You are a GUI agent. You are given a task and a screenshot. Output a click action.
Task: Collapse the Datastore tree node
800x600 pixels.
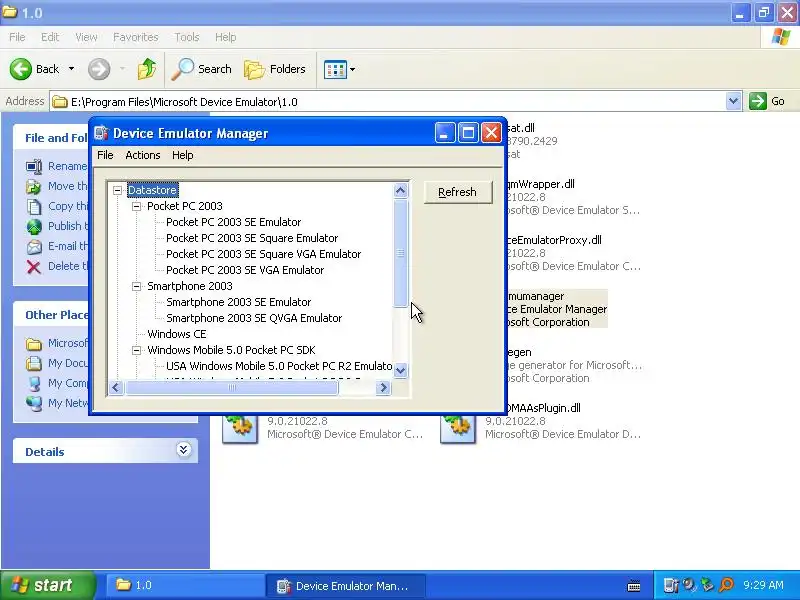pyautogui.click(x=117, y=190)
